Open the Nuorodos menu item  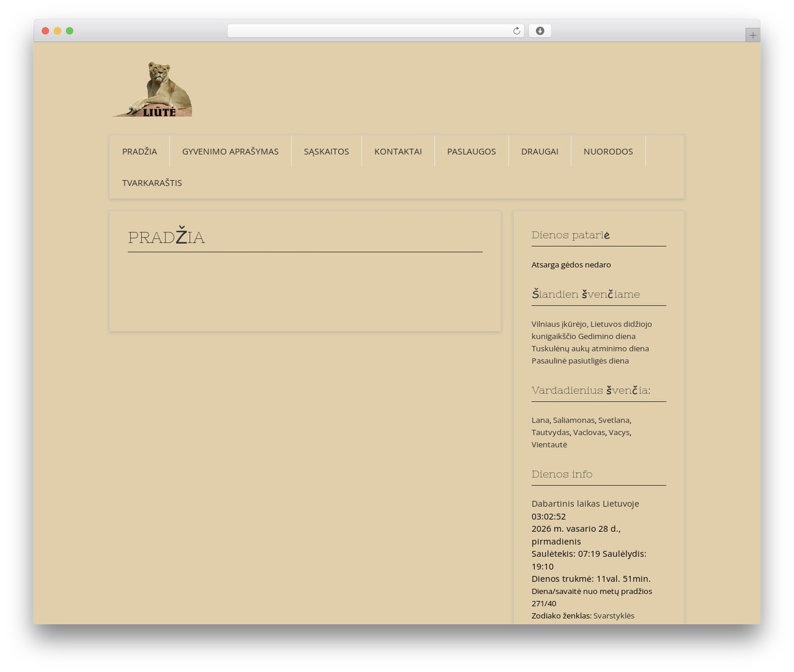(x=608, y=151)
